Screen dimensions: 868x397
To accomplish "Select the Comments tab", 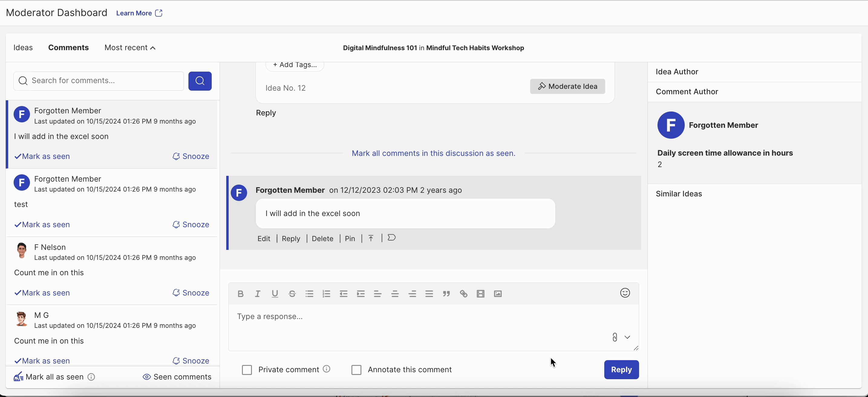I will coord(68,48).
